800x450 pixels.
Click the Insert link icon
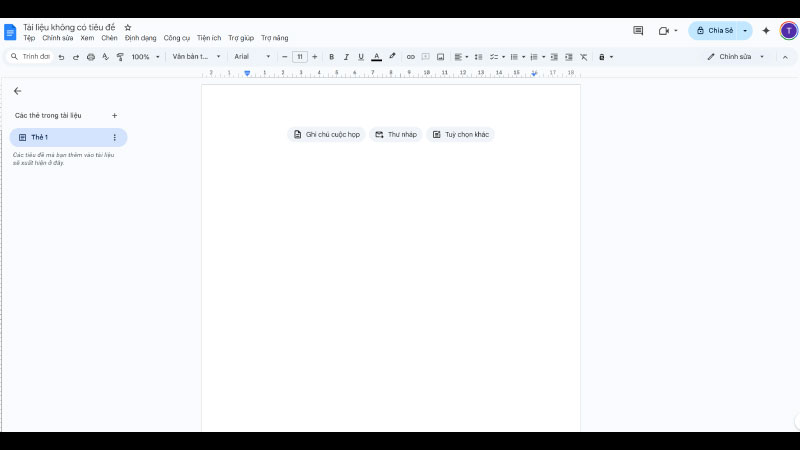click(410, 57)
